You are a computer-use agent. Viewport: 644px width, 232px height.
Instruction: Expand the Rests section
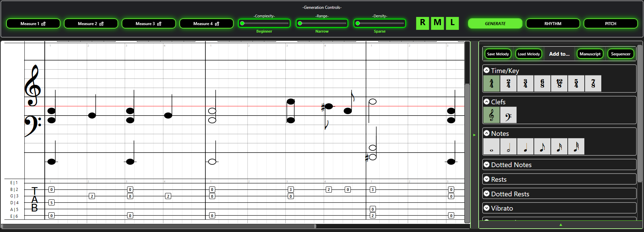pyautogui.click(x=487, y=179)
